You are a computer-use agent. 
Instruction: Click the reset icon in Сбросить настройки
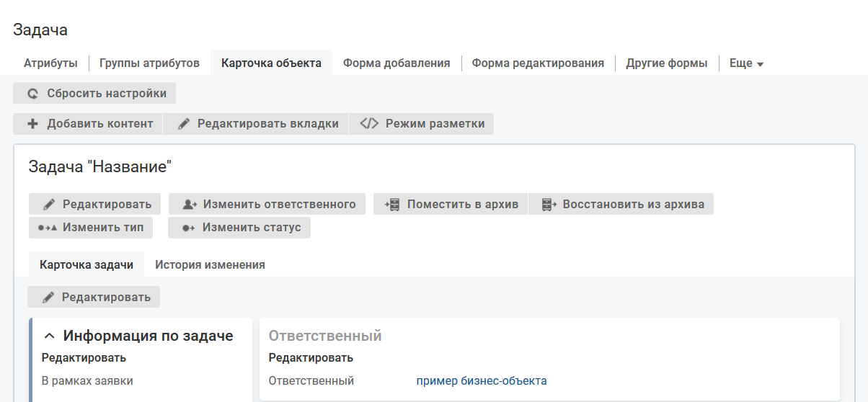(32, 94)
